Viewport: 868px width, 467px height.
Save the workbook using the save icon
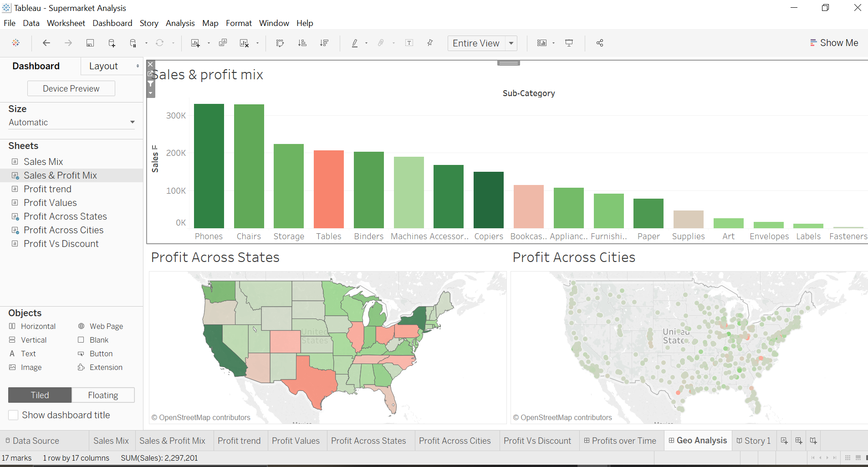click(90, 43)
